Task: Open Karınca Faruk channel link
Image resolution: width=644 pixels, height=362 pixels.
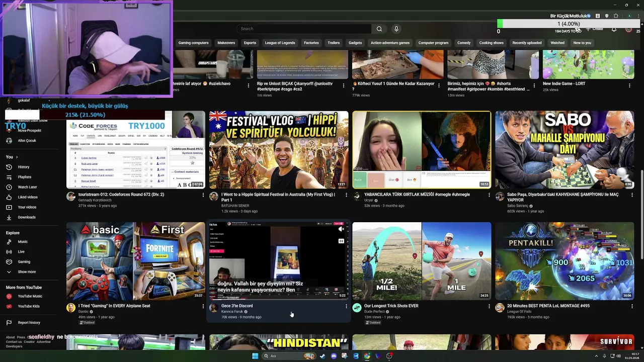Action: (231, 312)
